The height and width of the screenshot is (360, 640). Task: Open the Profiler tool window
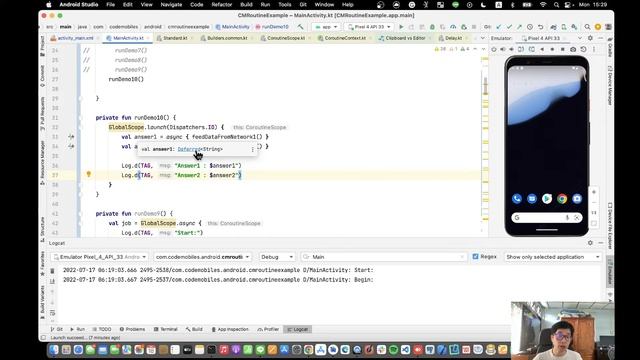(268, 329)
